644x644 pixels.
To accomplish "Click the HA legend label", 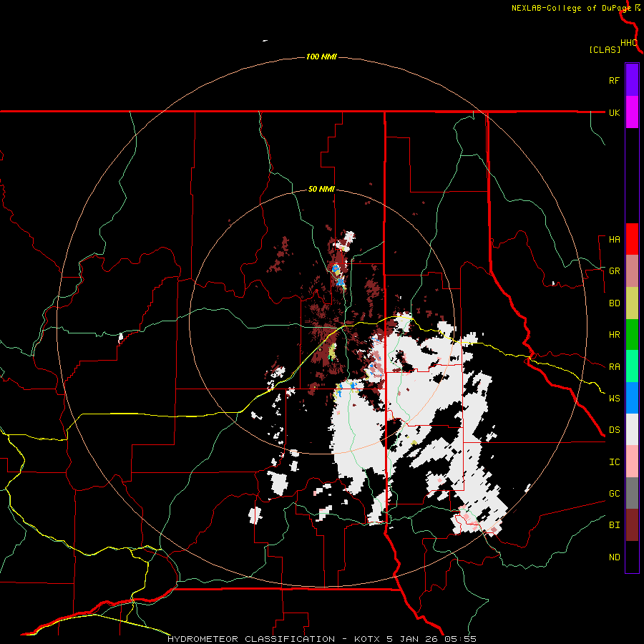I will pos(614,240).
